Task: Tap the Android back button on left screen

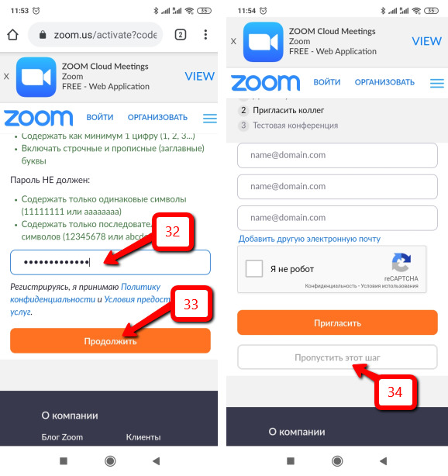Action: coord(157,461)
